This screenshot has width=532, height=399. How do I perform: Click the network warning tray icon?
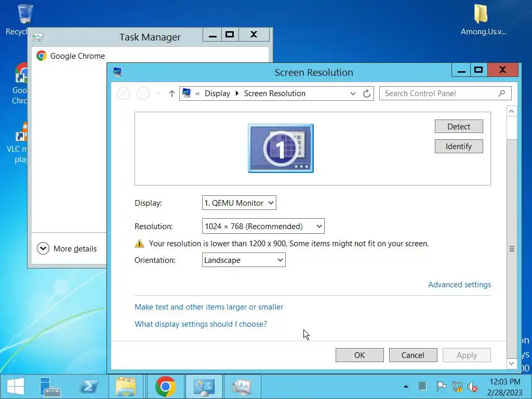(x=457, y=386)
